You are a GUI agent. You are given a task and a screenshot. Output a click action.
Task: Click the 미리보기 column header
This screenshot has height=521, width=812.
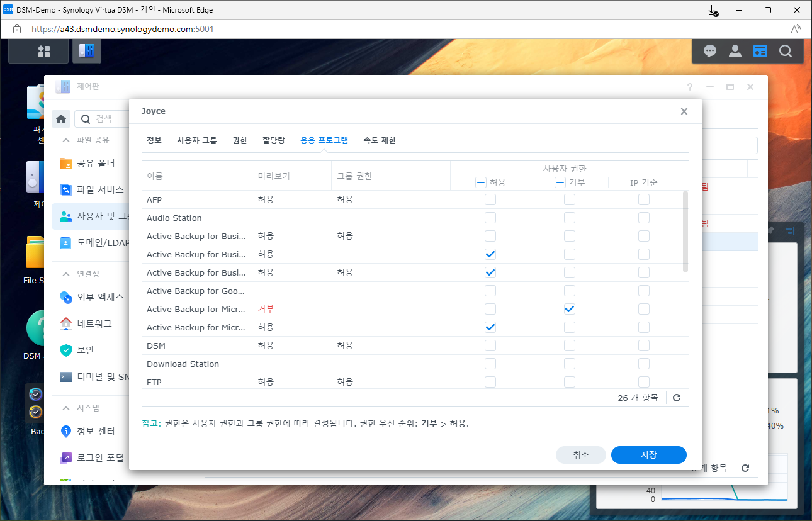292,176
